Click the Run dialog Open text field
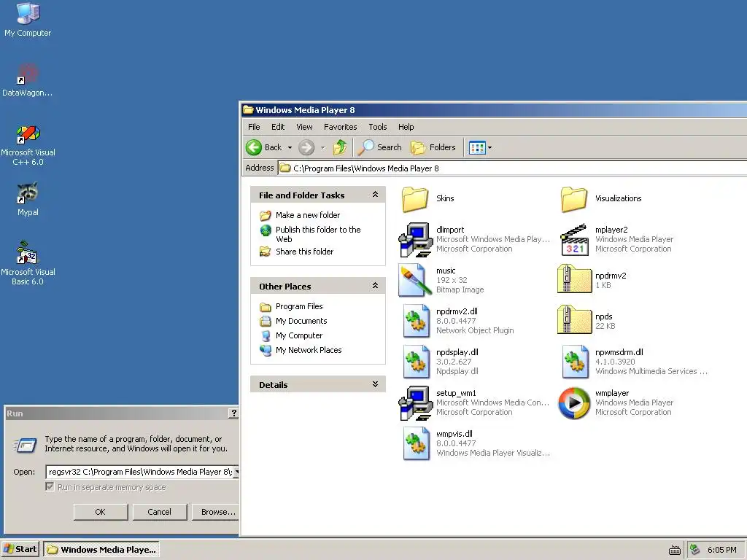The width and height of the screenshot is (747, 560). coord(139,472)
